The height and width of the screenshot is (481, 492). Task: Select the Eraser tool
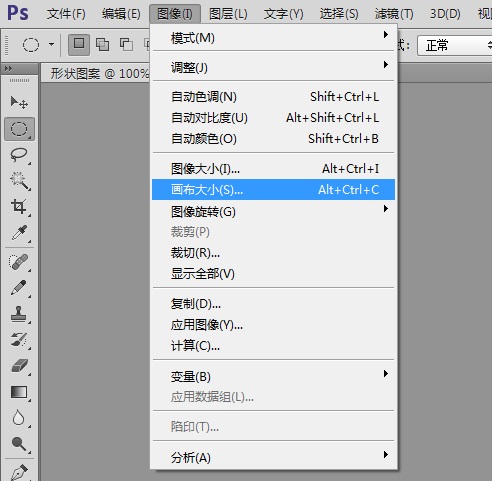point(19,366)
